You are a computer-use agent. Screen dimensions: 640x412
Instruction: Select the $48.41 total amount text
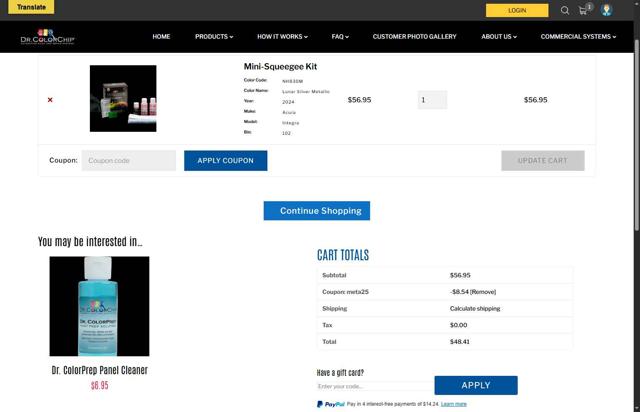coord(460,342)
